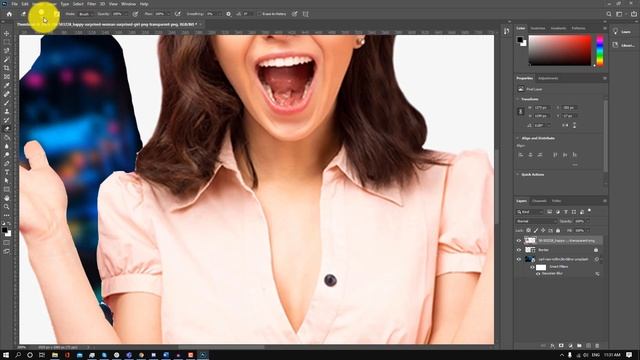Open the search icon at top right

609,14
